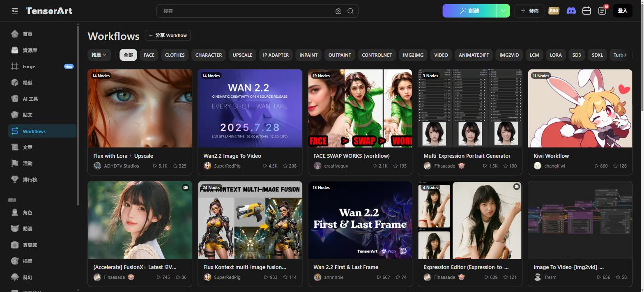Select the CLOTHES filter tab

tap(175, 55)
